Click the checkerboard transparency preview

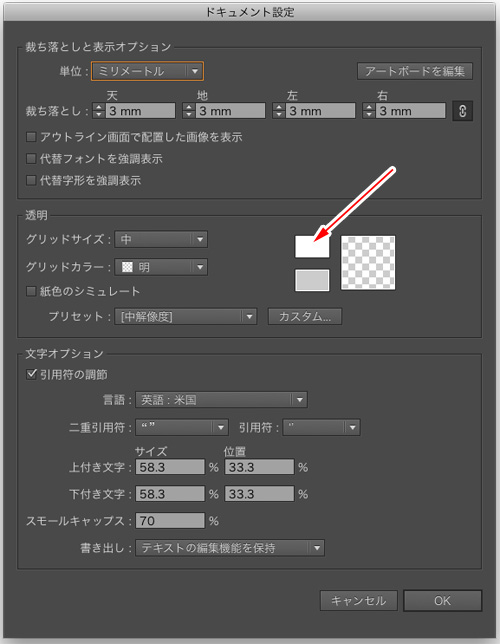368,263
